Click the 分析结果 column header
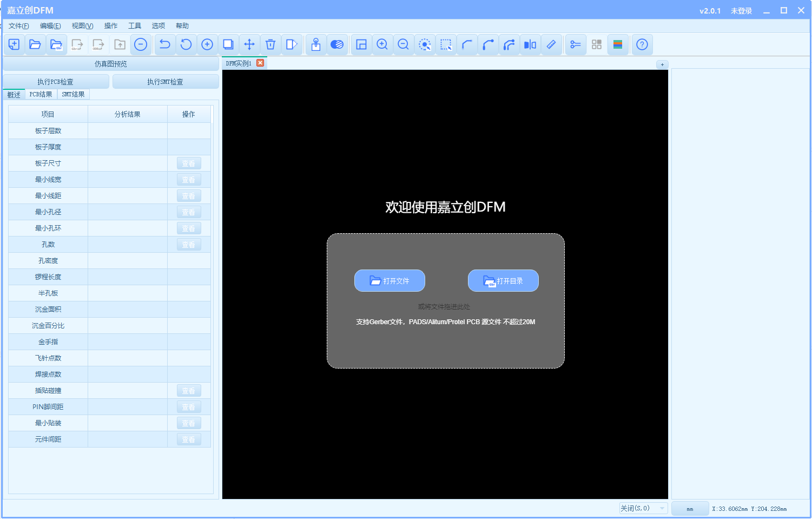The width and height of the screenshot is (812, 519). 128,114
